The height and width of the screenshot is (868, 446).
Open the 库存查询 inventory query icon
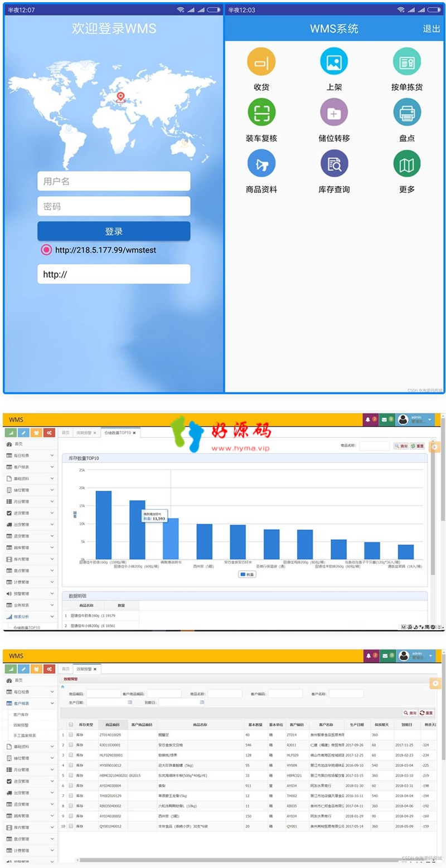[334, 163]
